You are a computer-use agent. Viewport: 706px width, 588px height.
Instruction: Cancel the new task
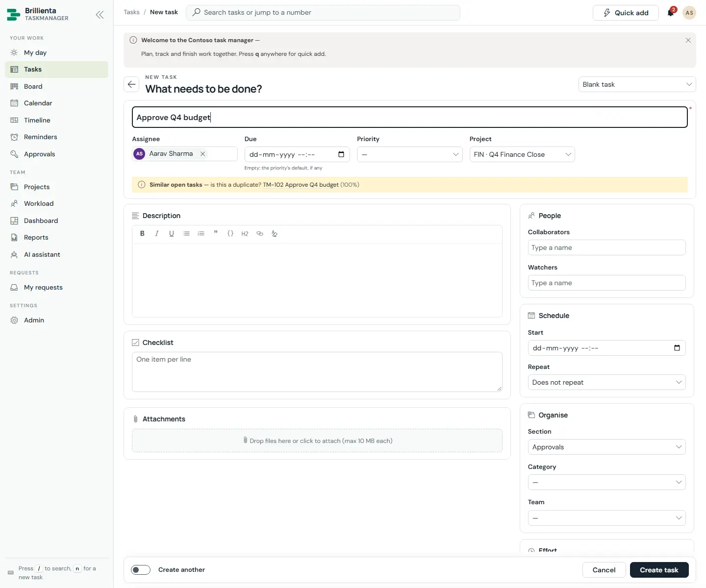[x=604, y=570]
